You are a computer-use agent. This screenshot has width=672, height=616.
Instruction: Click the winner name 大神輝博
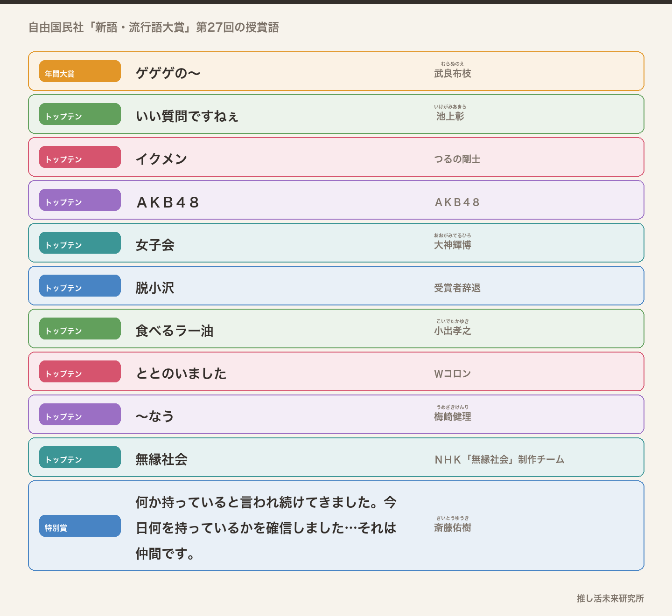(452, 245)
